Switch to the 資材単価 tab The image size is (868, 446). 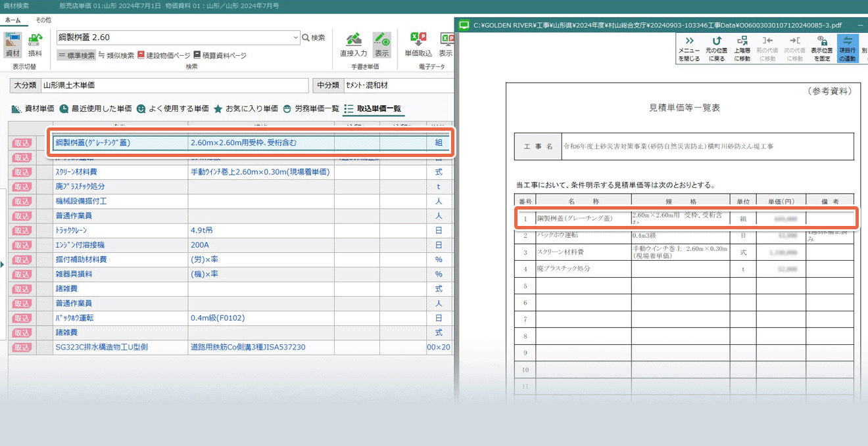coord(33,109)
